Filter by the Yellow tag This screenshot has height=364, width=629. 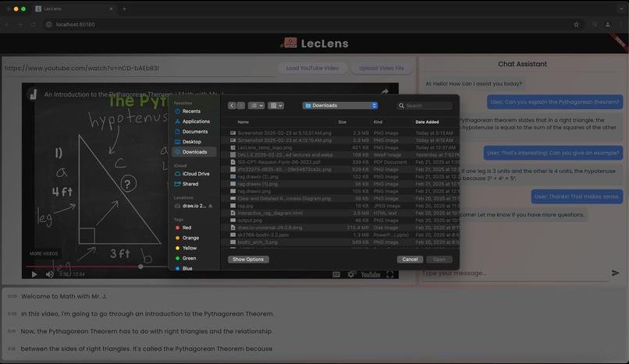[x=190, y=248]
